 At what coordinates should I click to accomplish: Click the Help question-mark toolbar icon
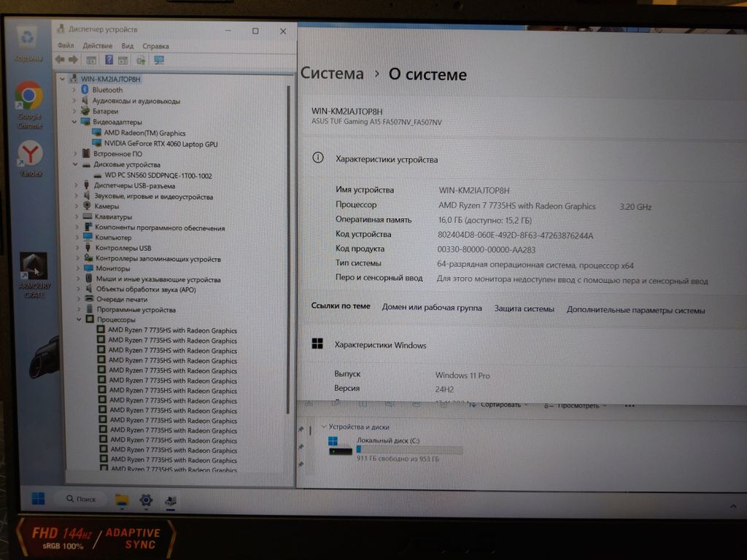coord(109,60)
